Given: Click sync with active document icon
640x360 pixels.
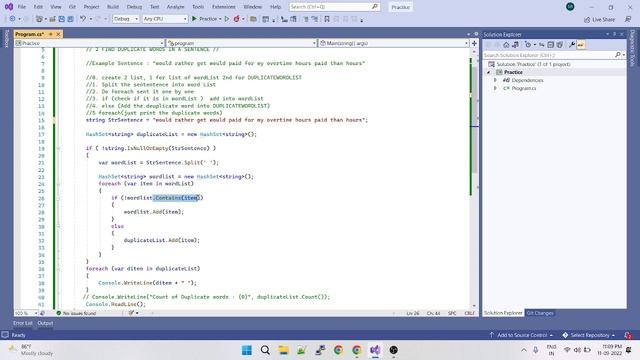Looking at the screenshot, I should (x=541, y=45).
